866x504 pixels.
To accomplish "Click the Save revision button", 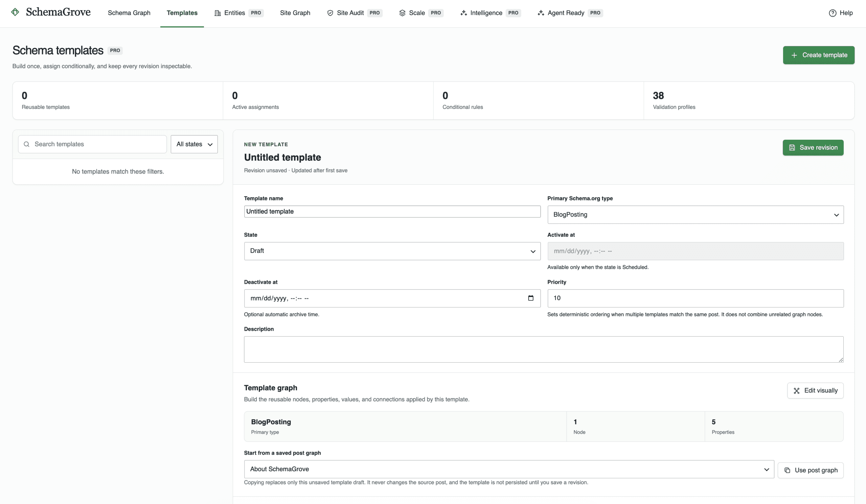I will coord(813,148).
